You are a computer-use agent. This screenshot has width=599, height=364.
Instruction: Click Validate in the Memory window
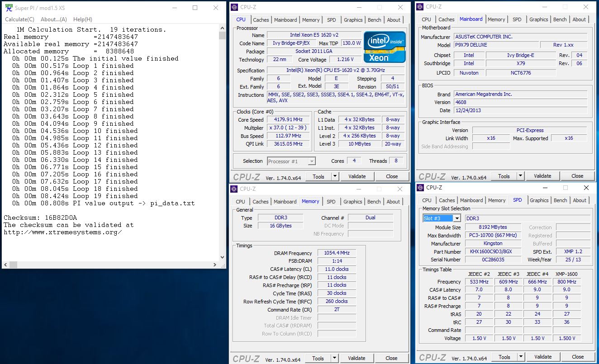357,358
